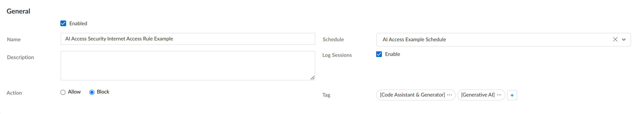Image resolution: width=644 pixels, height=114 pixels.
Task: Select the Block action radio button
Action: tap(92, 92)
